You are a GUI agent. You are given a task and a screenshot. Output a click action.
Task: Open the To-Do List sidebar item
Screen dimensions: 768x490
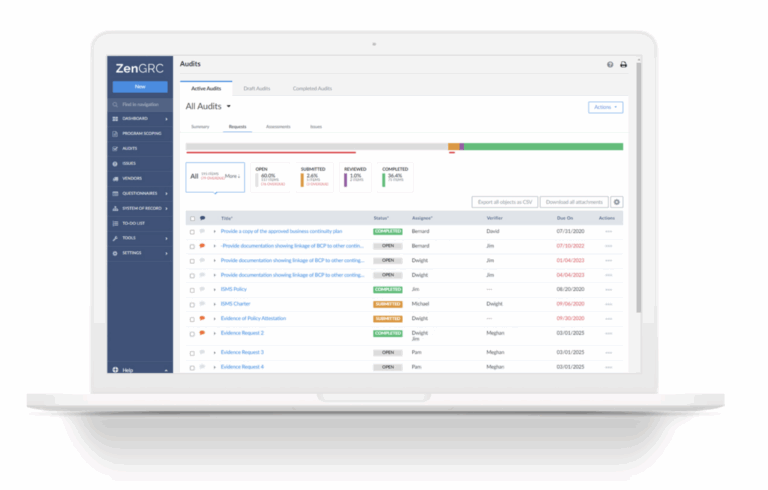coord(134,223)
